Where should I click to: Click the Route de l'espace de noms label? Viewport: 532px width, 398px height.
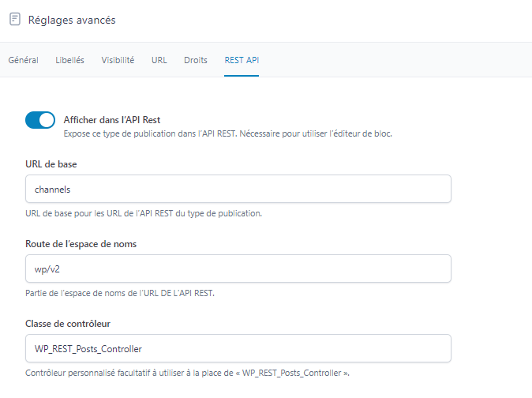click(x=81, y=244)
